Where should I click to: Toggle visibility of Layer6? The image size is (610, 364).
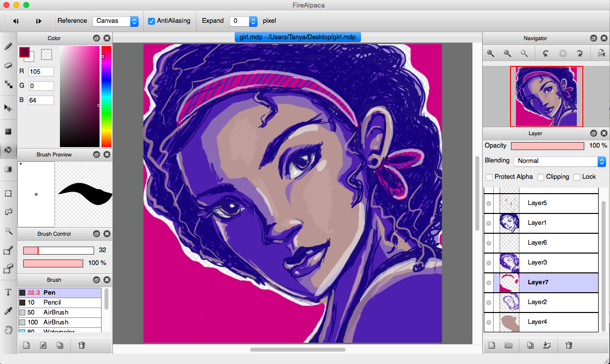point(489,243)
